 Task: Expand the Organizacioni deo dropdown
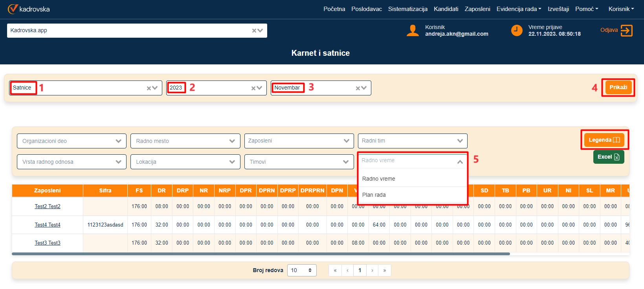click(x=118, y=141)
